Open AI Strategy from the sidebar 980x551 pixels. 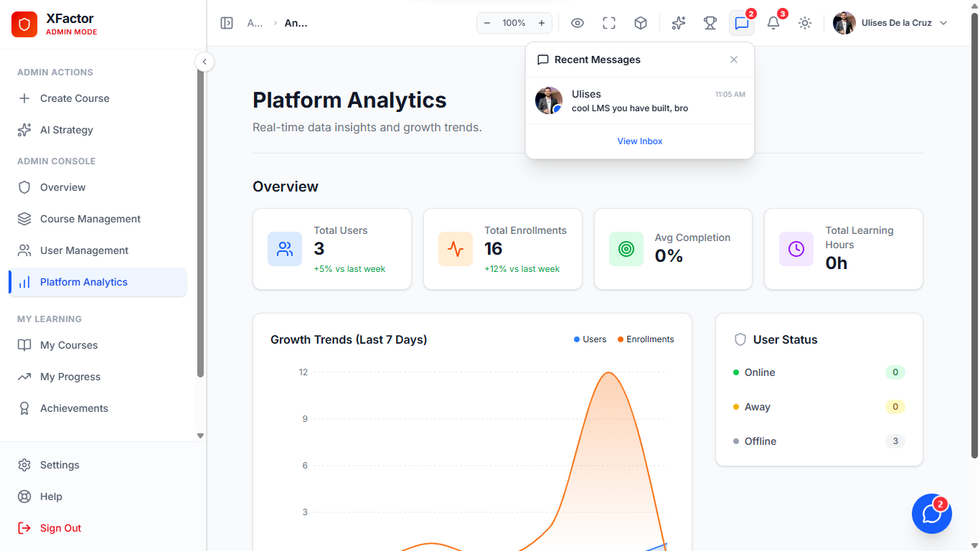point(98,130)
